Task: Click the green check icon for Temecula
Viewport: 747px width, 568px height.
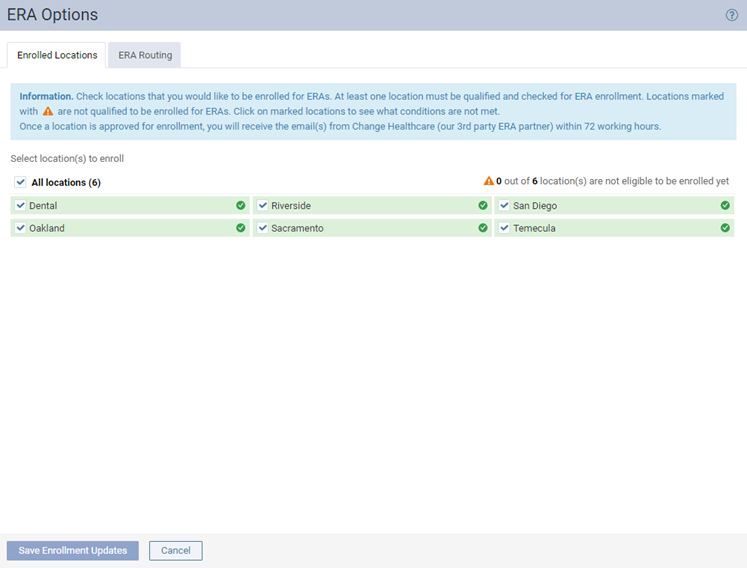Action: point(725,228)
